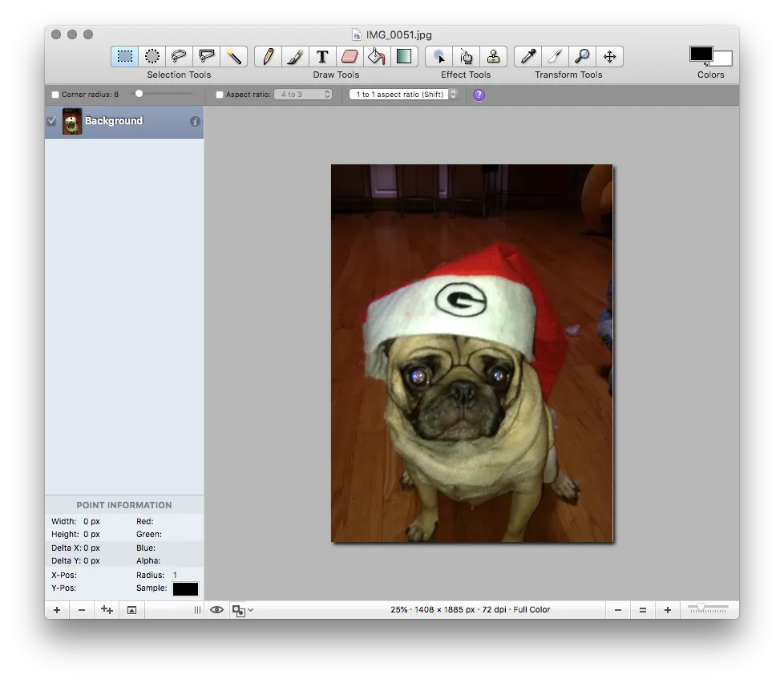Choose the Eraser tool
This screenshot has height=683, width=784.
pos(351,56)
